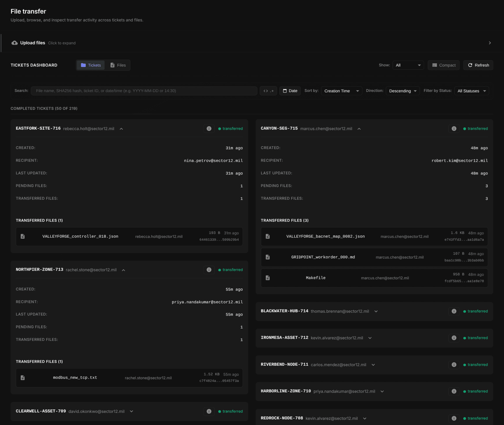This screenshot has height=425, width=504.
Task: Click the Upload files header label
Action: [x=33, y=43]
